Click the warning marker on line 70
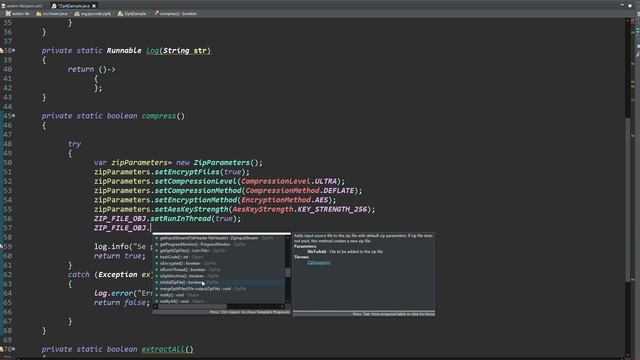 click(x=2, y=349)
